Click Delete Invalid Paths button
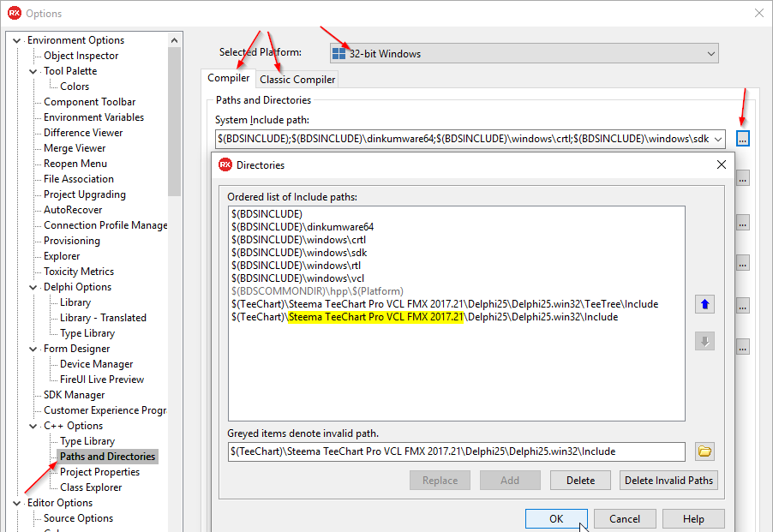The width and height of the screenshot is (773, 532). click(668, 481)
